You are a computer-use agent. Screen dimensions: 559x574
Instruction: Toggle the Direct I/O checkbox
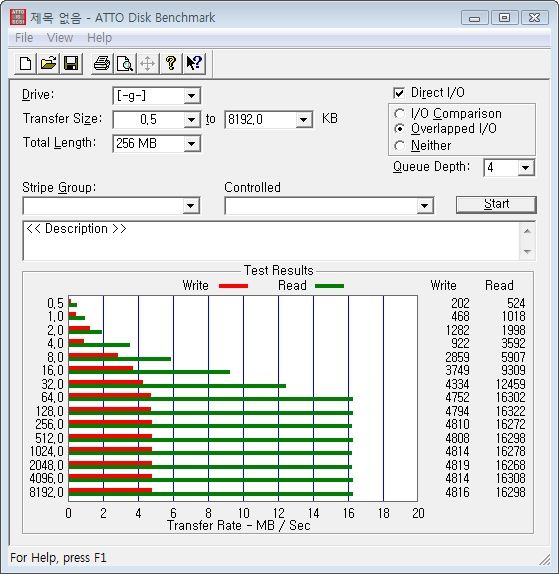pos(399,93)
